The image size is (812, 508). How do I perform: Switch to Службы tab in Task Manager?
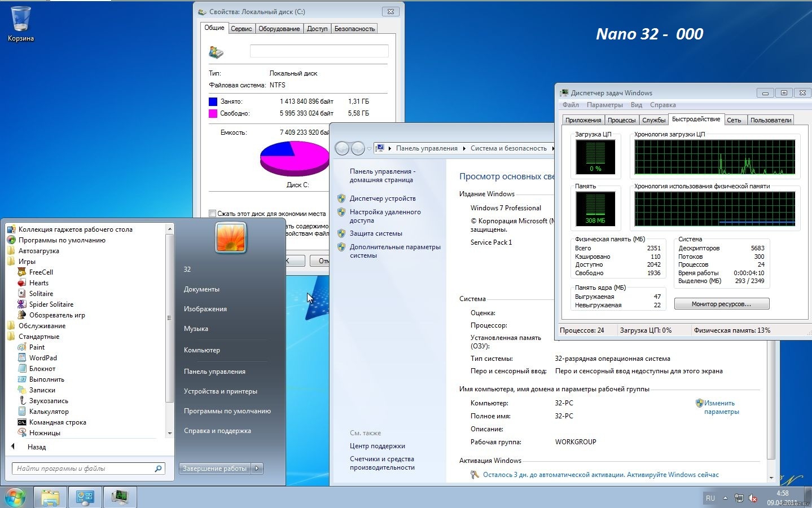[653, 120]
